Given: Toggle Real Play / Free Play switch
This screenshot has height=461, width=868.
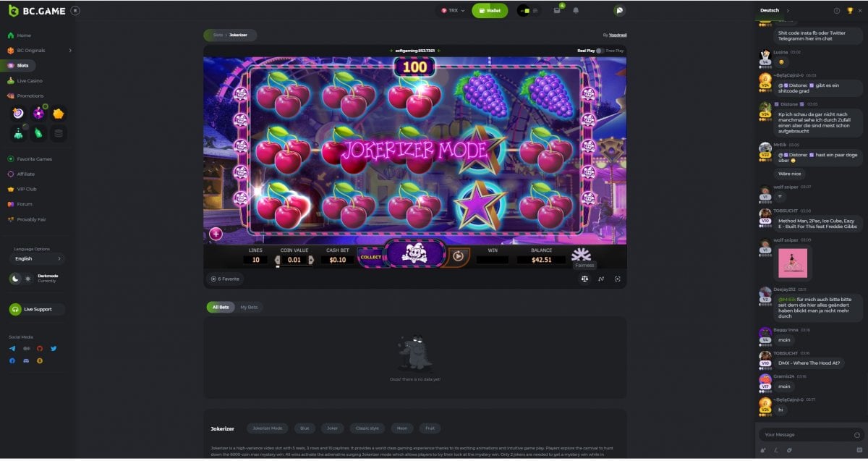Looking at the screenshot, I should tap(600, 51).
